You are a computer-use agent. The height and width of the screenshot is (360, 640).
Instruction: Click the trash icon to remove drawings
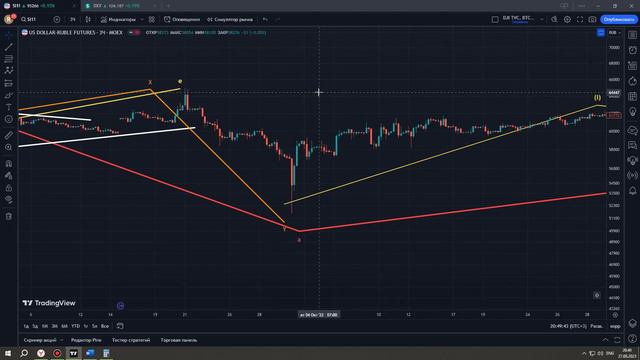[9, 216]
